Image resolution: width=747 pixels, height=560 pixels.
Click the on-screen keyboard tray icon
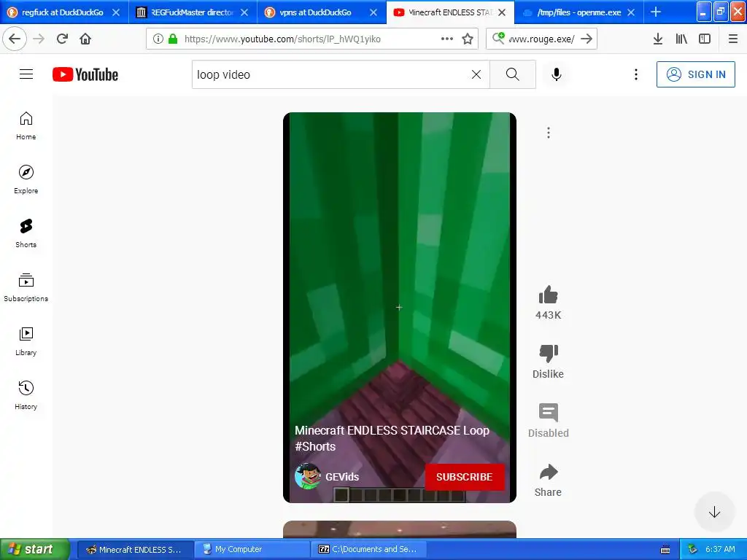pos(665,550)
